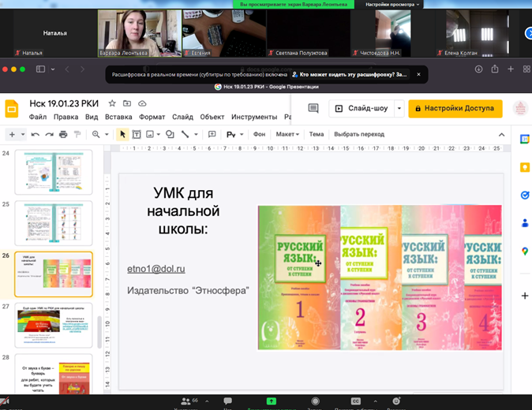Click the print icon in the toolbar
The width and height of the screenshot is (532, 410).
coord(63,135)
